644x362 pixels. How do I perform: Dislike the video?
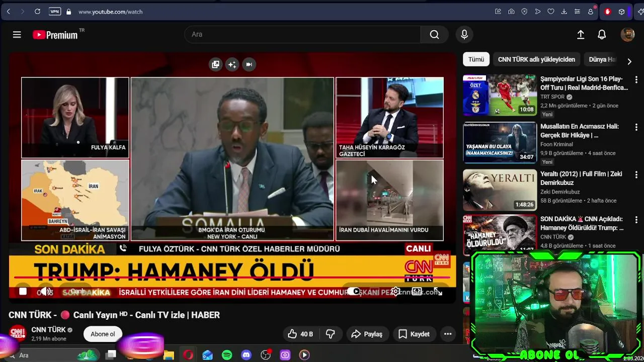[331, 334]
